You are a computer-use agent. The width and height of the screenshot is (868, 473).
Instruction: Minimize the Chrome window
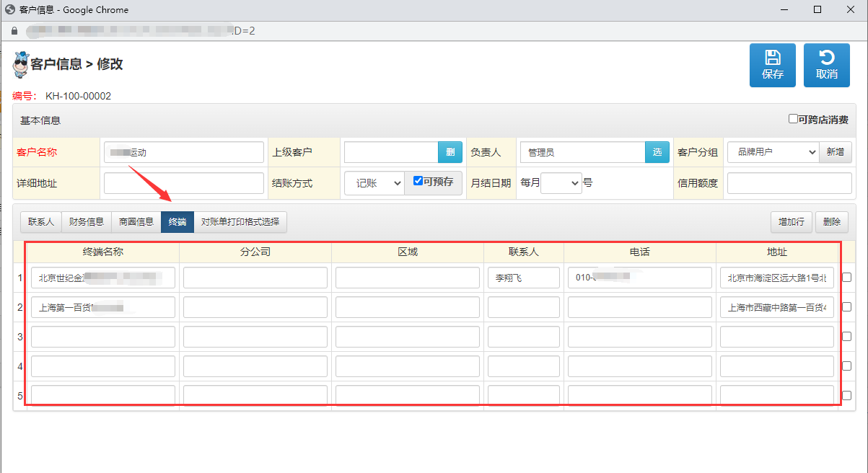784,9
